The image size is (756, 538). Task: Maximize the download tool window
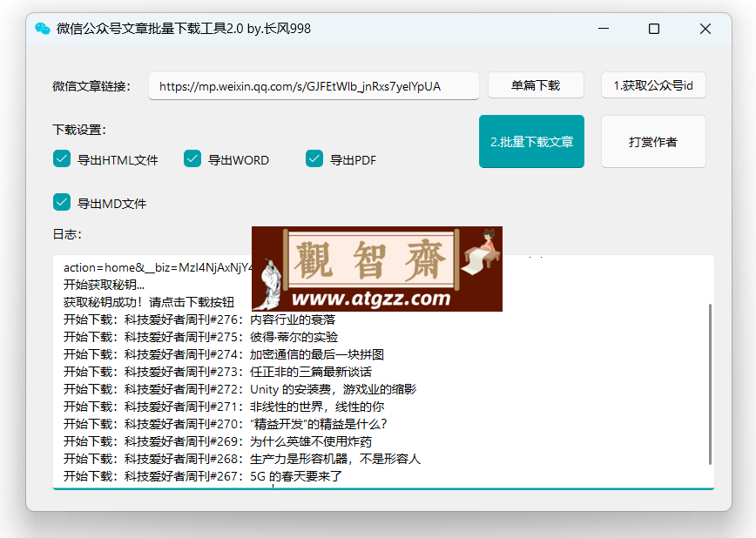[x=654, y=29]
